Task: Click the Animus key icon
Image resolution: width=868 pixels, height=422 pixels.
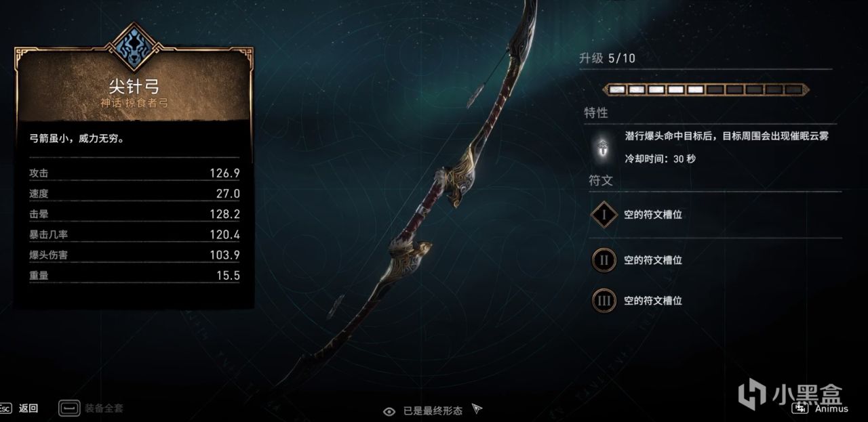Action: [800, 408]
